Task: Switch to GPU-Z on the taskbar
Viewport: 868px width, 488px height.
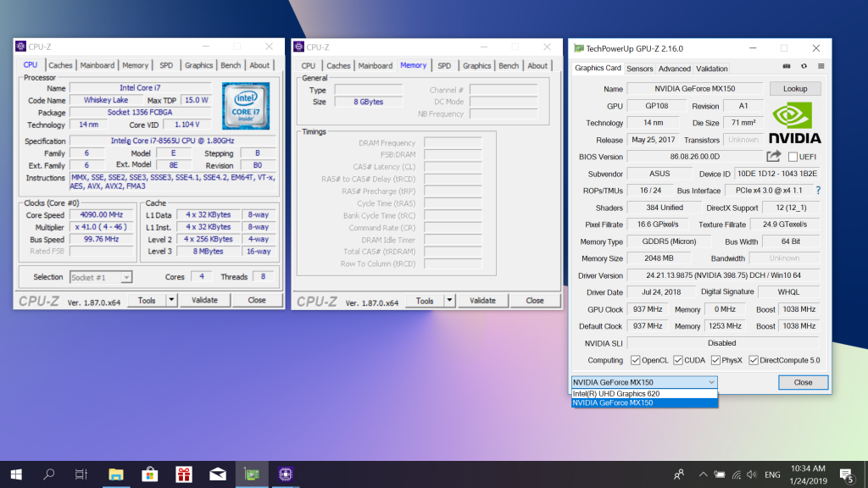Action: pos(252,474)
